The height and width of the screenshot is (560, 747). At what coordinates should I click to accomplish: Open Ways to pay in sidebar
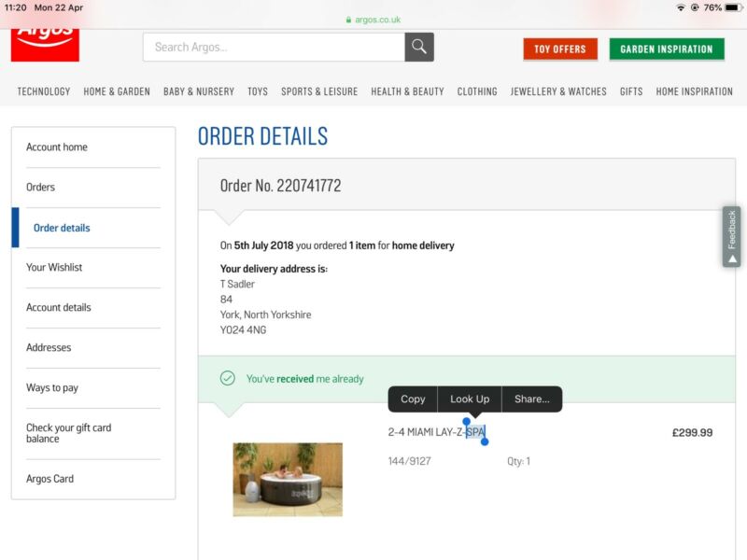tap(52, 387)
